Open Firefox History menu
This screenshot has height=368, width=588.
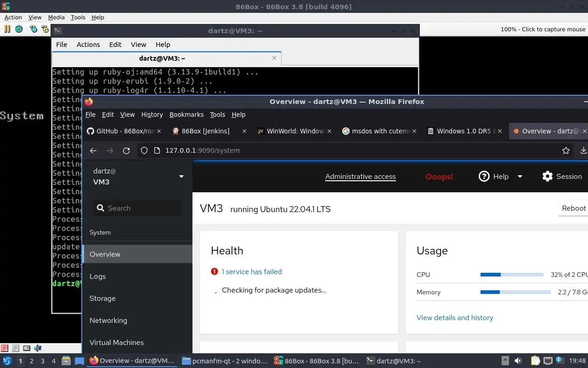click(x=152, y=115)
